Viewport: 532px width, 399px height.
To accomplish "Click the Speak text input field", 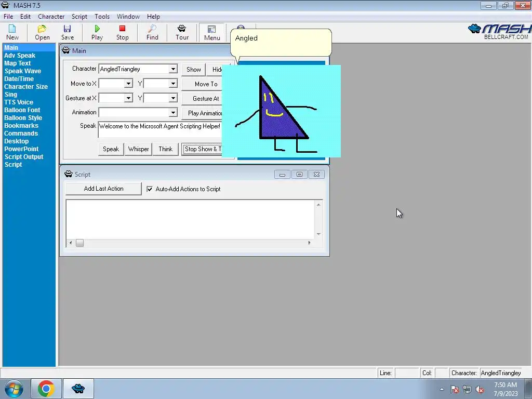I will pos(160,129).
